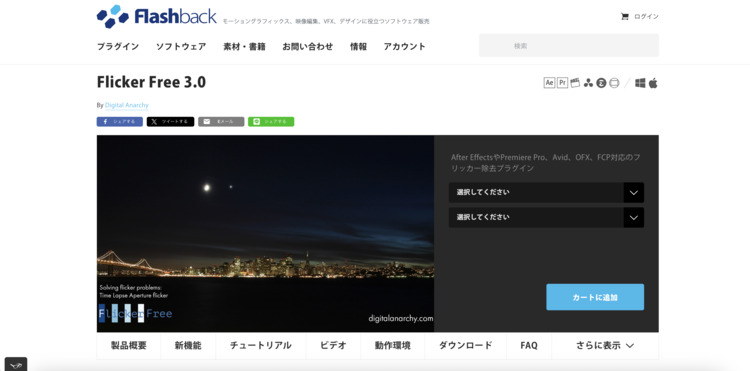
Task: Switch to the 動作環境 tab
Action: pos(393,346)
